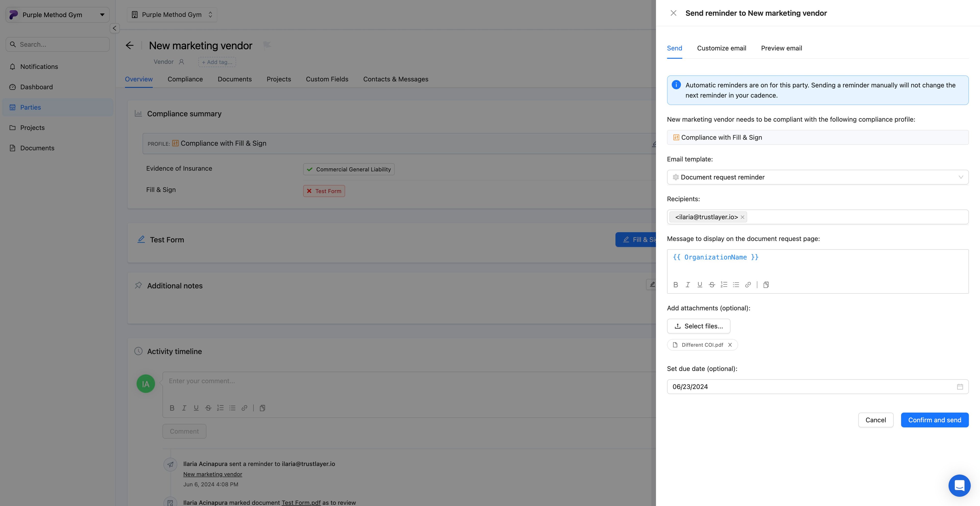
Task: Open Notifications in the sidebar
Action: click(x=39, y=67)
